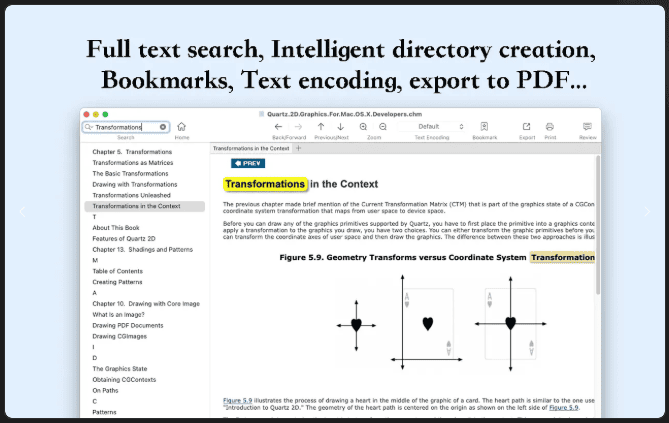Select 'Transformations as Matrices' result
The width and height of the screenshot is (669, 423).
click(133, 163)
